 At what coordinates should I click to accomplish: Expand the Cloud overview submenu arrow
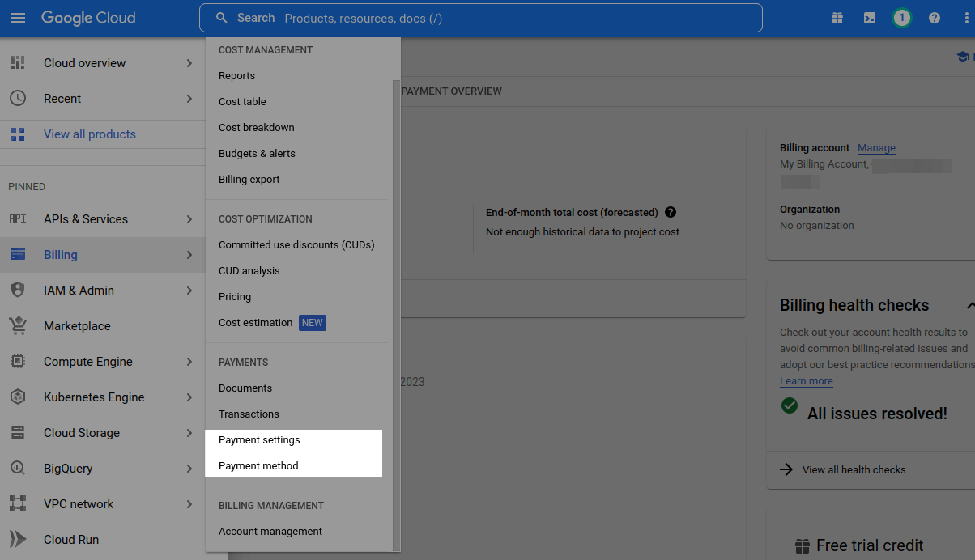[x=189, y=63]
